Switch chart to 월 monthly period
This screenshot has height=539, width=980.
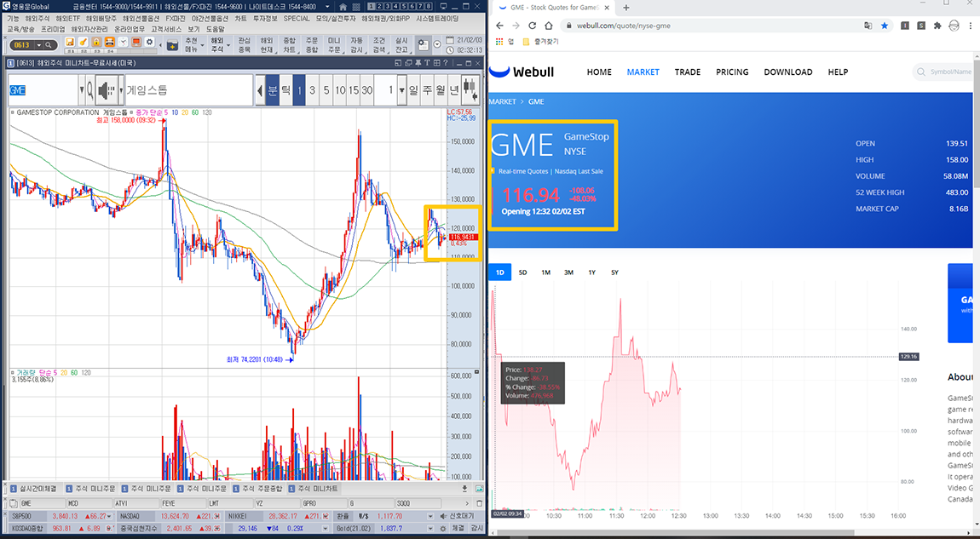tap(441, 90)
